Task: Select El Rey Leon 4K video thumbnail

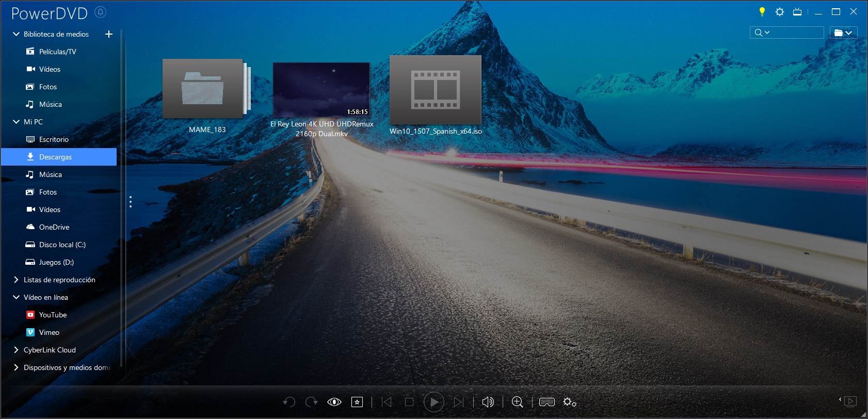Action: coord(321,90)
